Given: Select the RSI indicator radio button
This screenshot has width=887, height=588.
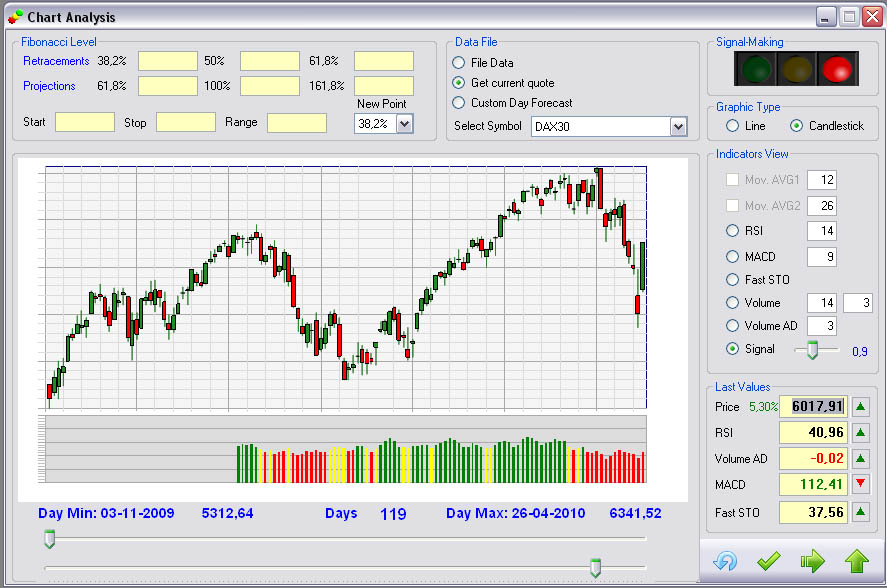Looking at the screenshot, I should tap(733, 231).
